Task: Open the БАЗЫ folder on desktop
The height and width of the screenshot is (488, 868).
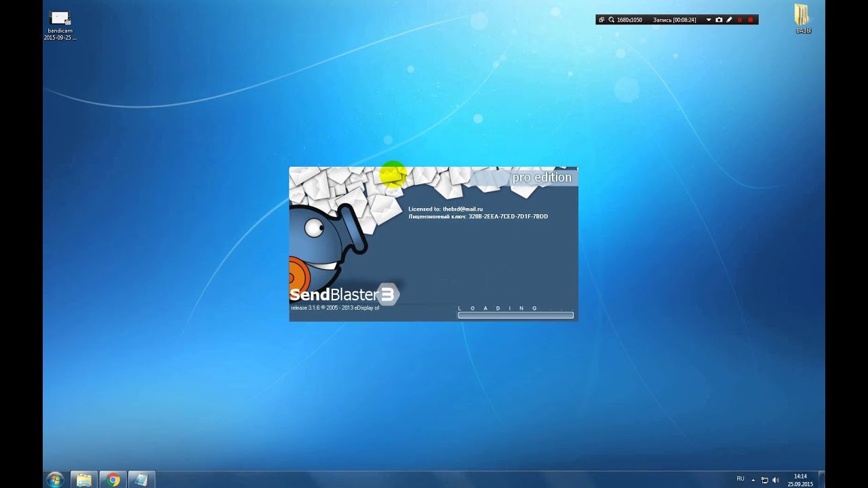Action: pyautogui.click(x=803, y=20)
